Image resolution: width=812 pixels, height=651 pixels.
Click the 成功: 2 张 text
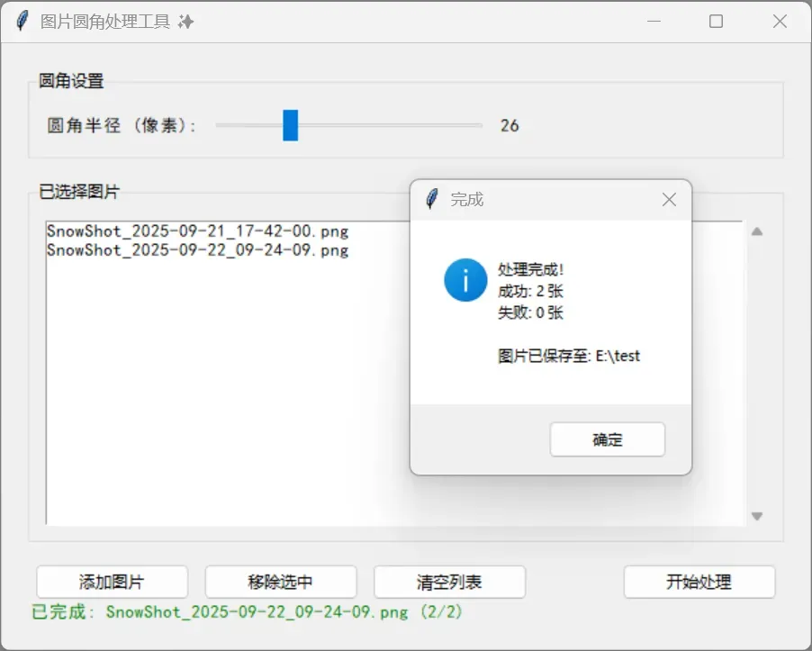(530, 291)
